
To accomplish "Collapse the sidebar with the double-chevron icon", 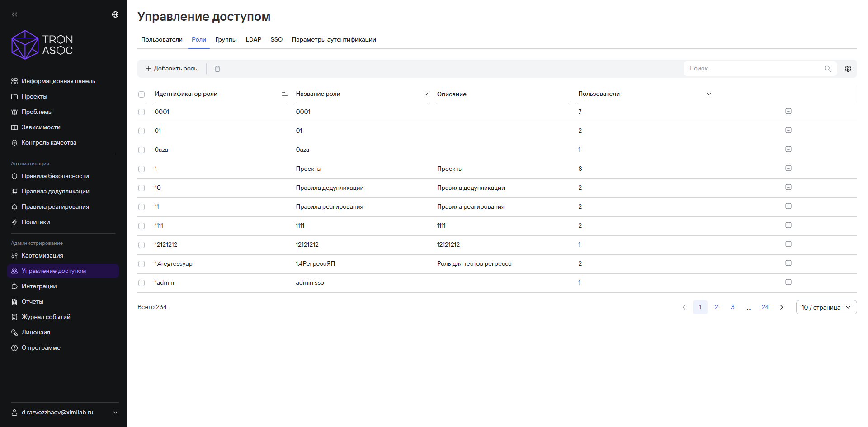I will (x=14, y=14).
